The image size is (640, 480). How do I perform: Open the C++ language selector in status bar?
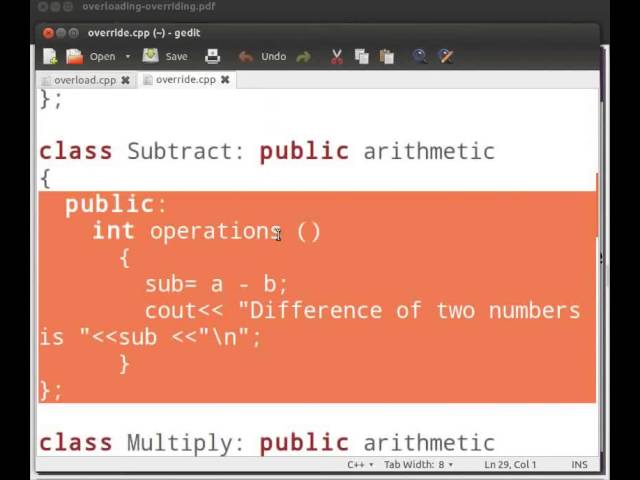360,464
